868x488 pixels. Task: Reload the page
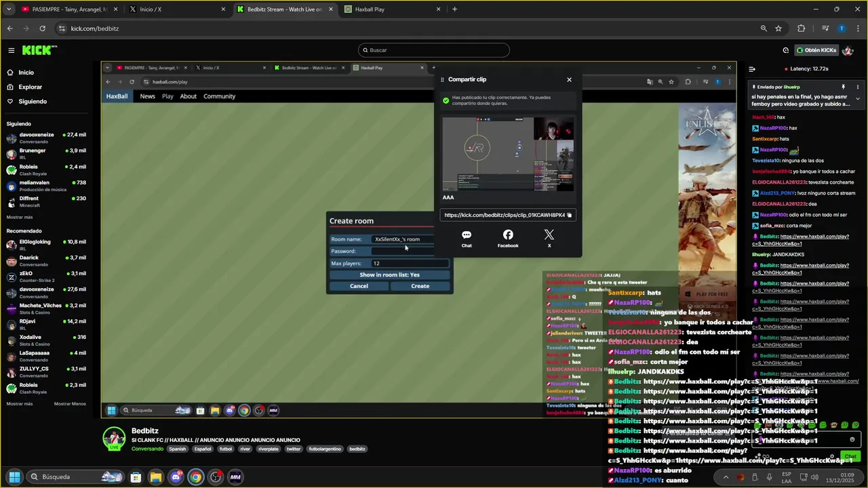point(42,28)
